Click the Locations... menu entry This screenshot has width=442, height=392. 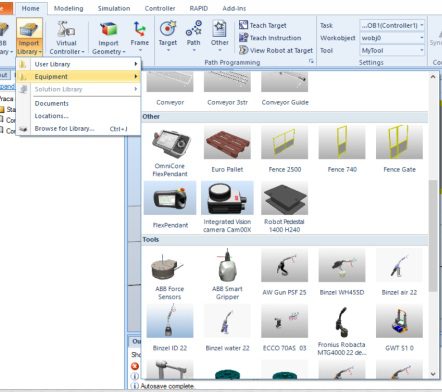tap(79, 116)
